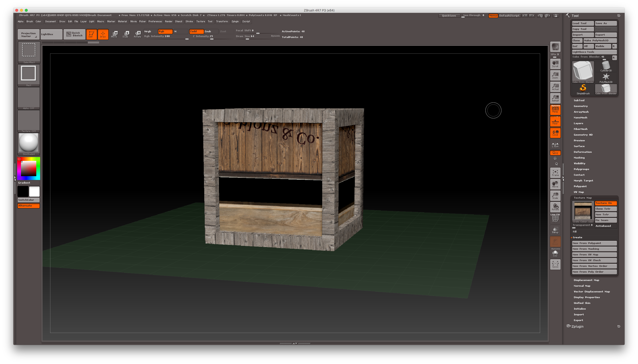Expand the Deformation section
The height and width of the screenshot is (364, 638).
point(583,152)
